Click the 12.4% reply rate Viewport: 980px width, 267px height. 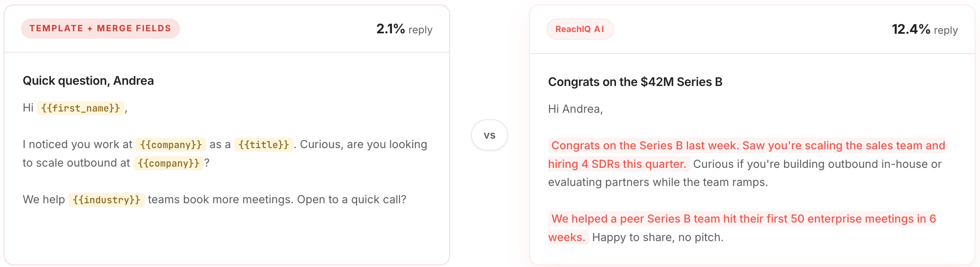[924, 30]
